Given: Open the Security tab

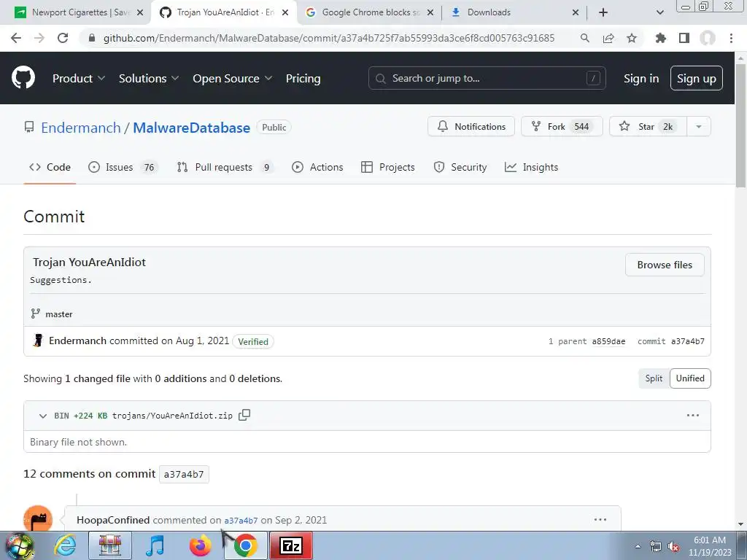Looking at the screenshot, I should click(460, 167).
